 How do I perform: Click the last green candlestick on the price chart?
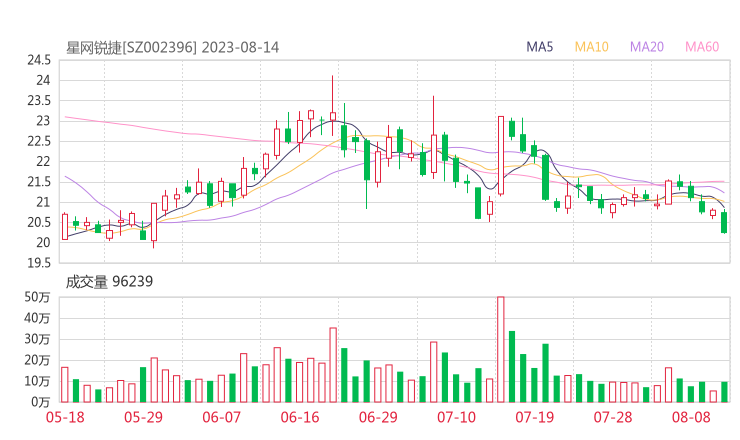pos(724,222)
